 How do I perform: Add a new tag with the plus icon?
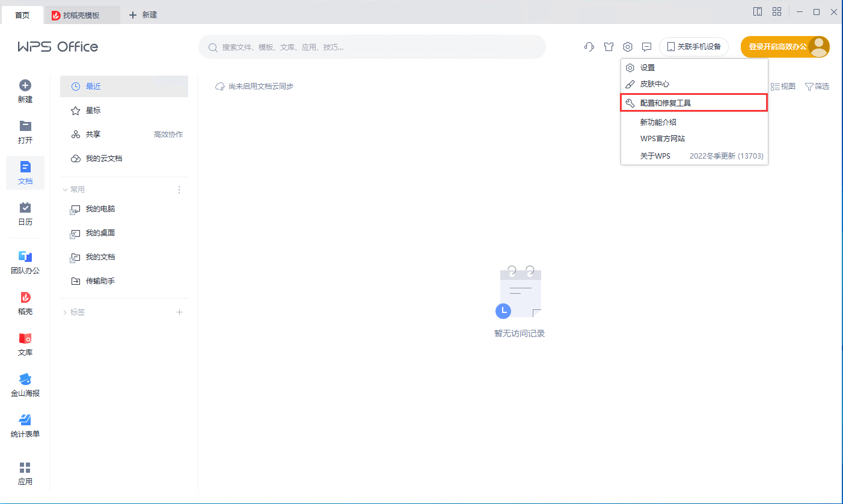point(179,312)
